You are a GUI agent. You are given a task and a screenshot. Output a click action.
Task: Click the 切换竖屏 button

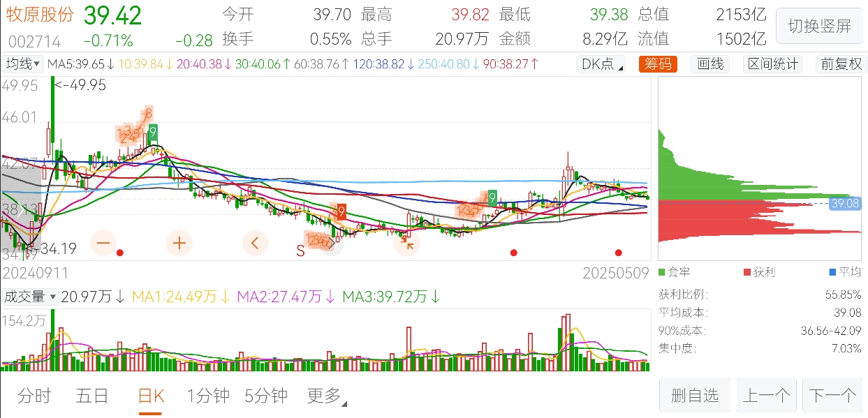pos(820,27)
